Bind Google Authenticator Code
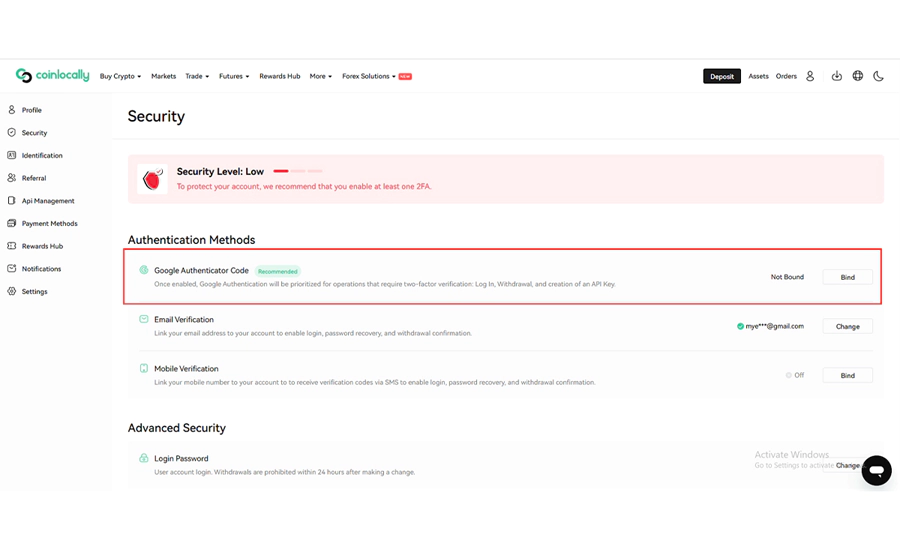The image size is (900, 550). [847, 277]
